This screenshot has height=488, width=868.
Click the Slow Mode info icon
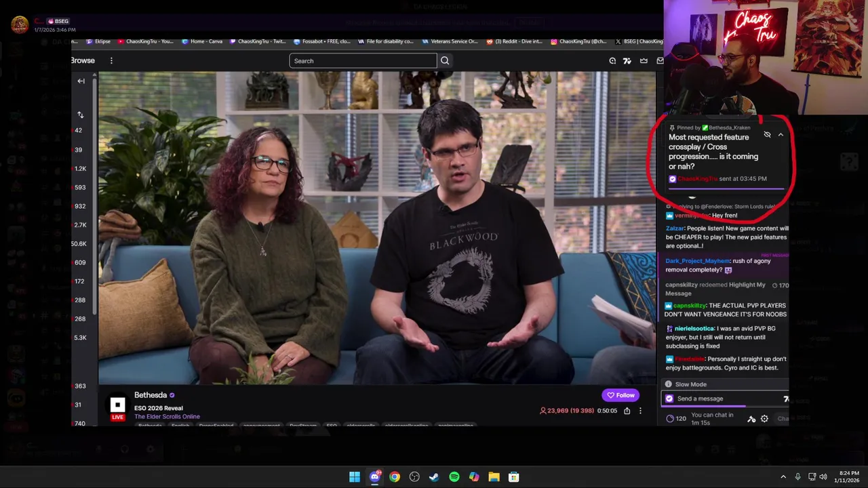pos(668,384)
